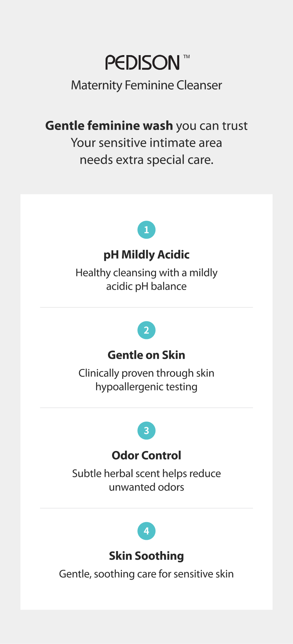The image size is (293, 644).
Task: Click the PEDISON brand logo
Action: 142,63
